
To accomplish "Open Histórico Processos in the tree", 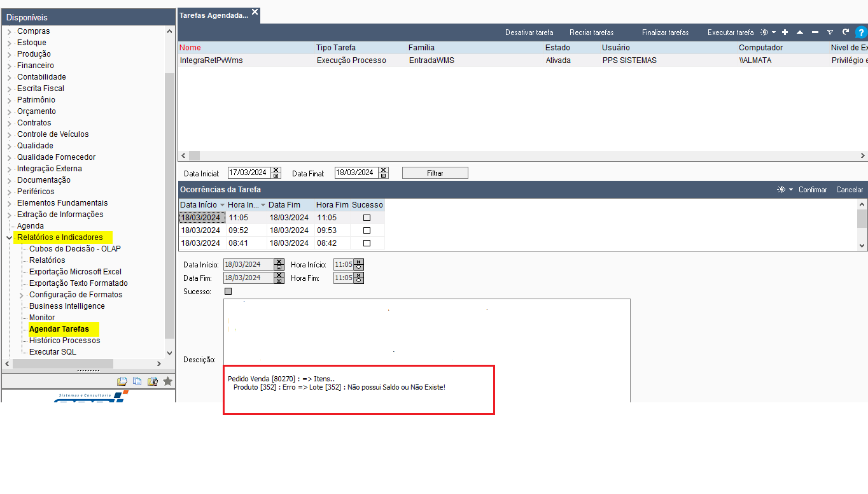I will (64, 341).
